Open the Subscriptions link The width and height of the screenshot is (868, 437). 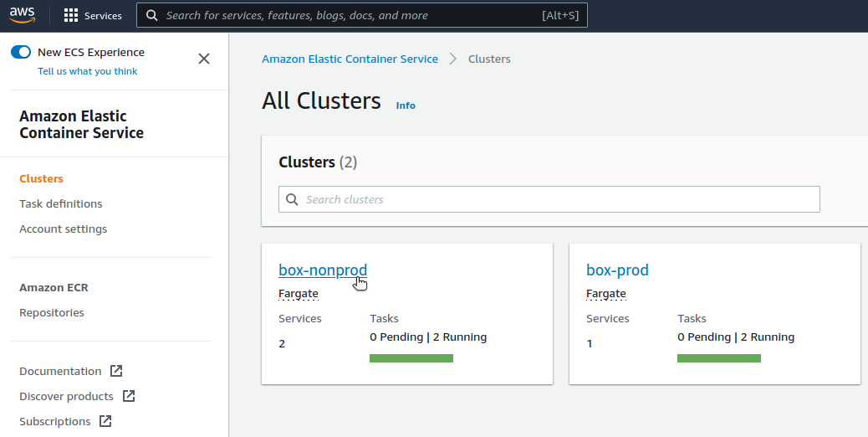[x=55, y=421]
